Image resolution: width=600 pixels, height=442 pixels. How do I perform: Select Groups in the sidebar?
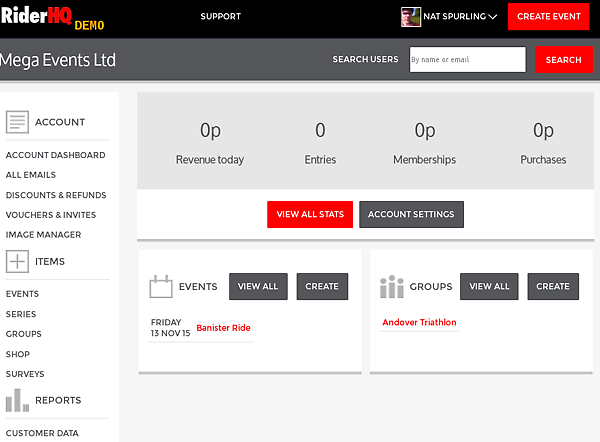(x=24, y=334)
